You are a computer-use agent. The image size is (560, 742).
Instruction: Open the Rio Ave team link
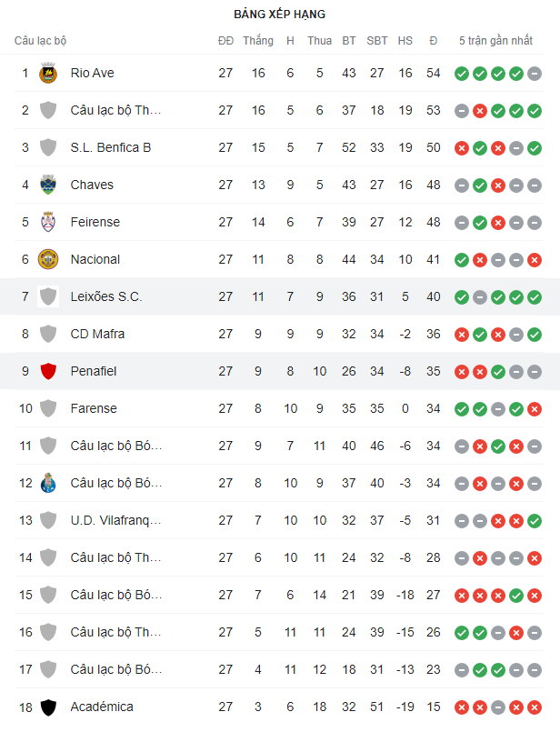92,73
